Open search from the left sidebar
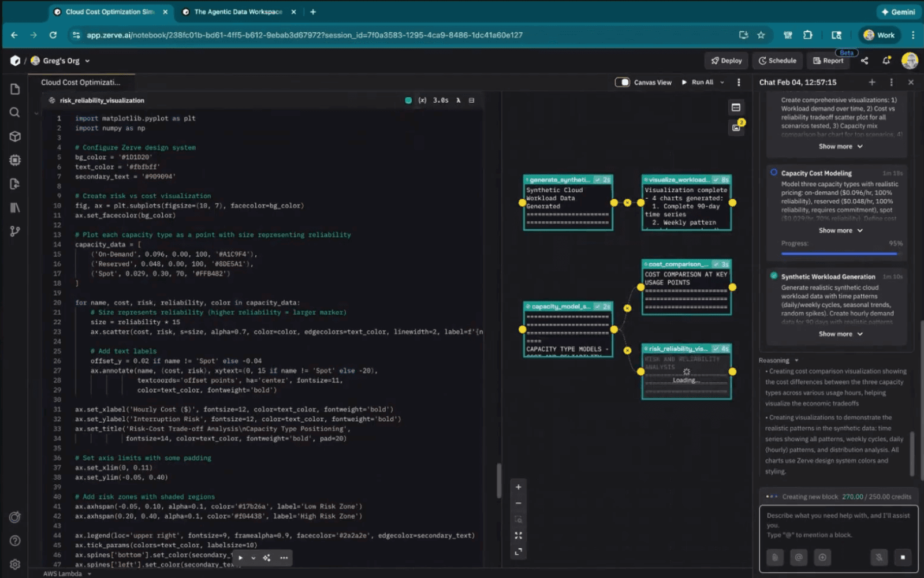 coord(14,113)
